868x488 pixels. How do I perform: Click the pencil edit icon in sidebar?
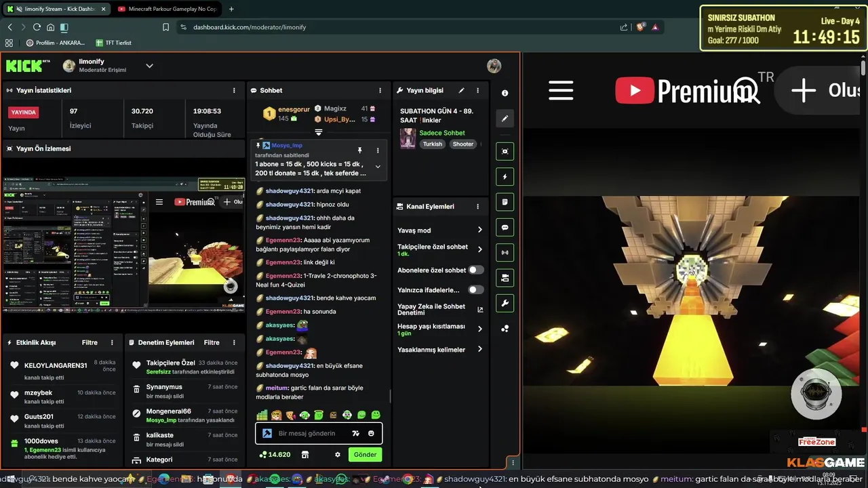(505, 119)
